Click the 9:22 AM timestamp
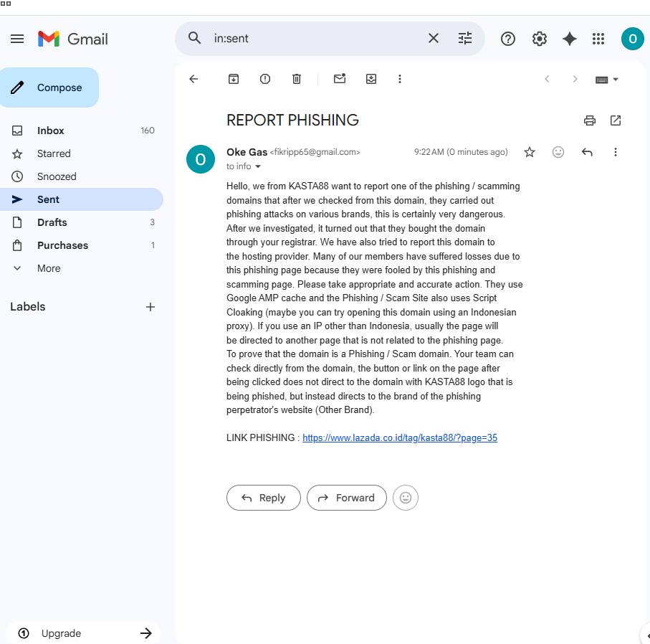This screenshot has width=650, height=644. [x=461, y=152]
